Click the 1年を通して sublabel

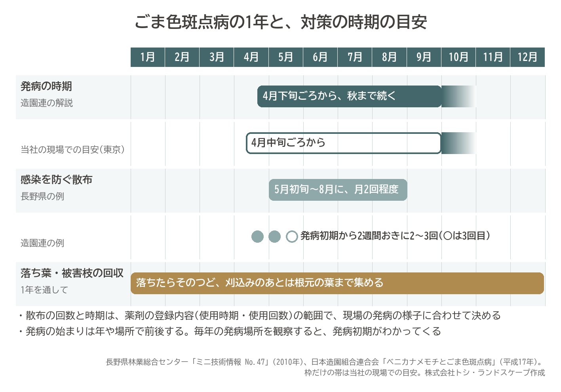44,290
